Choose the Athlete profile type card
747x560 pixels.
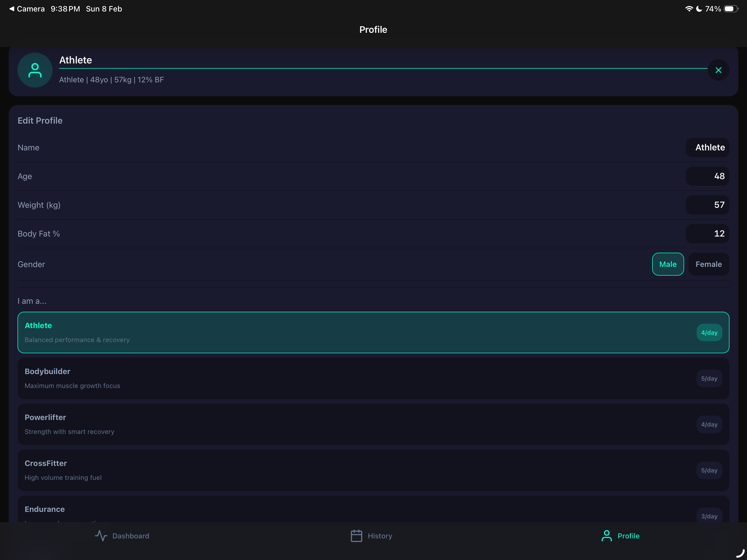(373, 332)
